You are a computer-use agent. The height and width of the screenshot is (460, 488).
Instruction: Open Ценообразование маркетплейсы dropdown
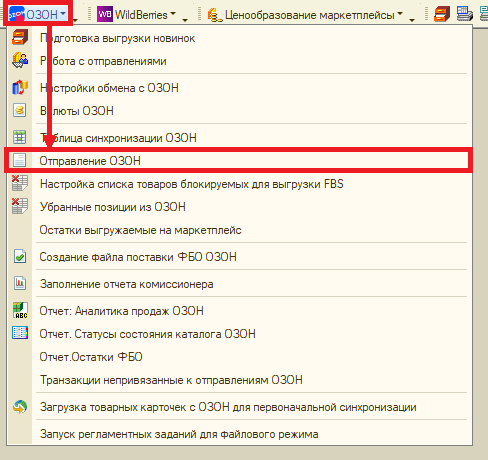(305, 15)
